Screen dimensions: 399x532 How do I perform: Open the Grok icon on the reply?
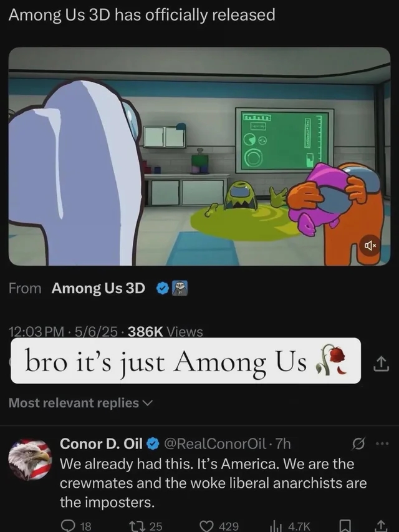(358, 443)
